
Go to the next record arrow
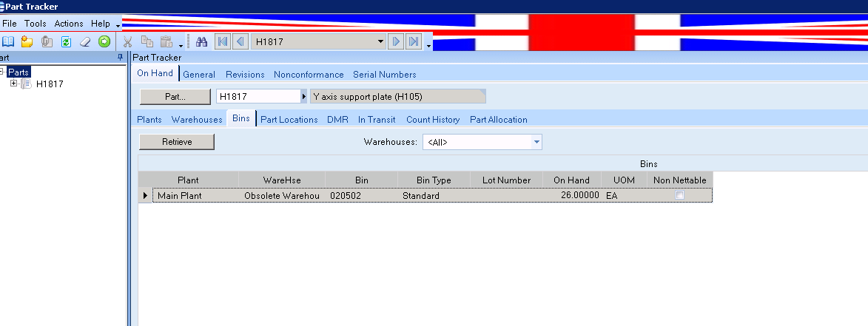pyautogui.click(x=396, y=41)
